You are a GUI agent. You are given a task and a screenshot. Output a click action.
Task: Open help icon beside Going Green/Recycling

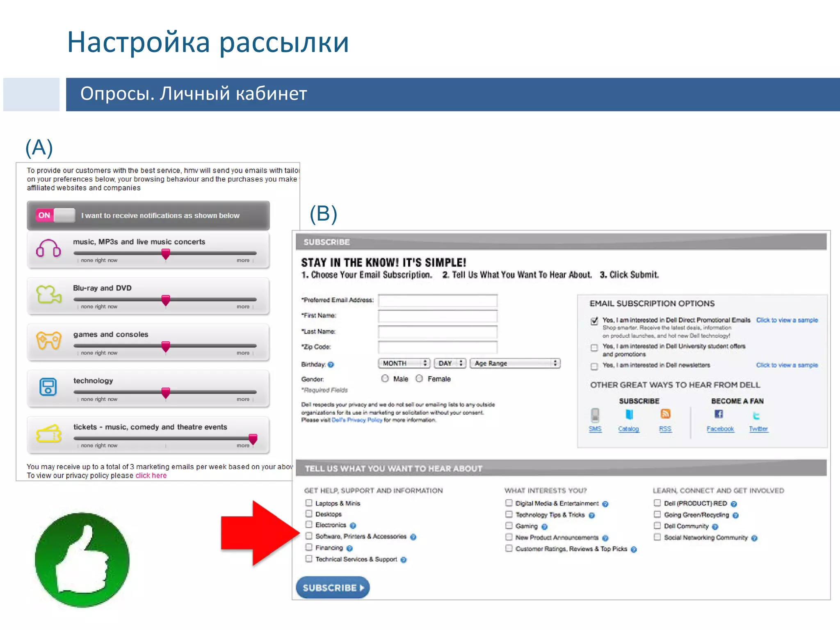735,516
